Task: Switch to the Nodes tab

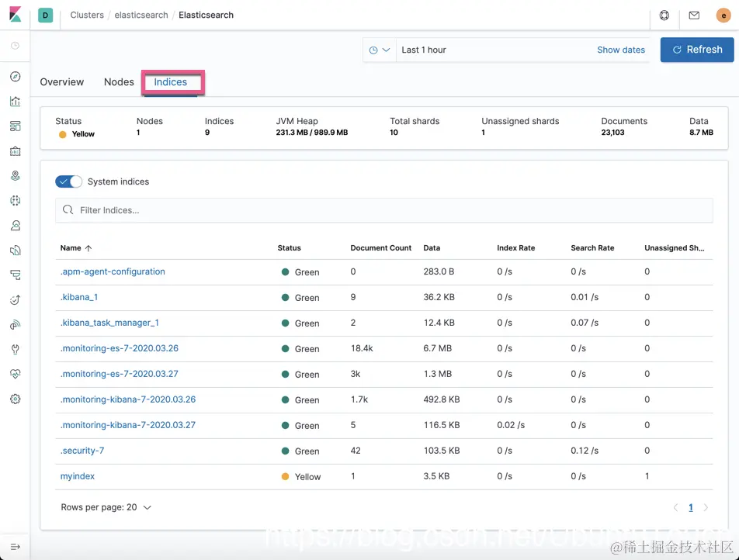Action: pos(119,82)
